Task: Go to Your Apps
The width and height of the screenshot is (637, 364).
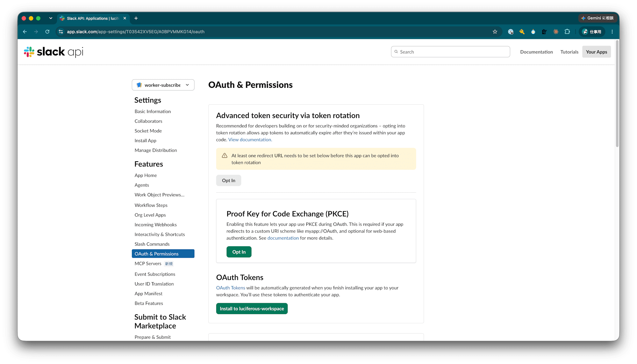Action: click(596, 52)
